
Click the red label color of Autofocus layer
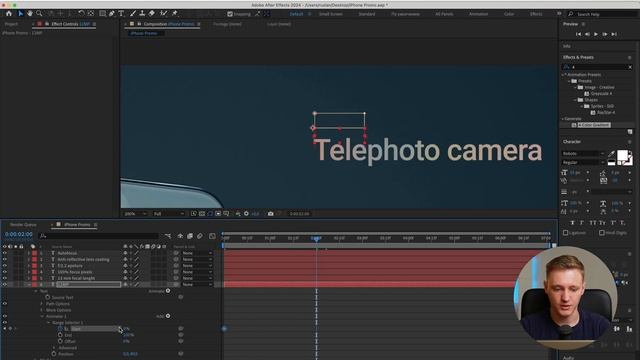34,253
